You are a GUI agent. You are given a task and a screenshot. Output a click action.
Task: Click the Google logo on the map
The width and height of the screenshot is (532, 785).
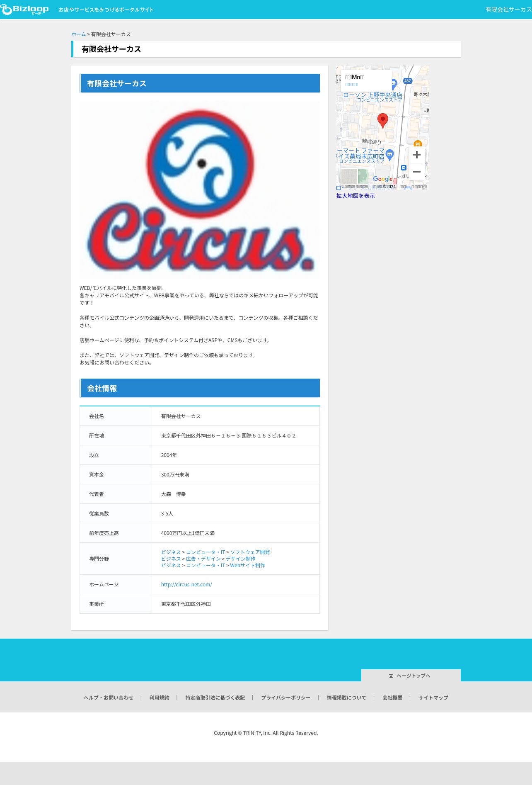click(x=383, y=179)
